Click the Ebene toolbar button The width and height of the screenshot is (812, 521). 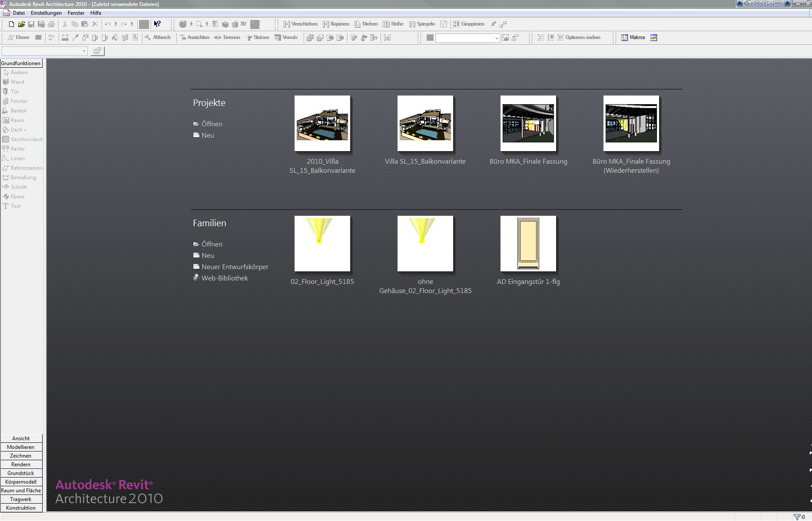(19, 38)
